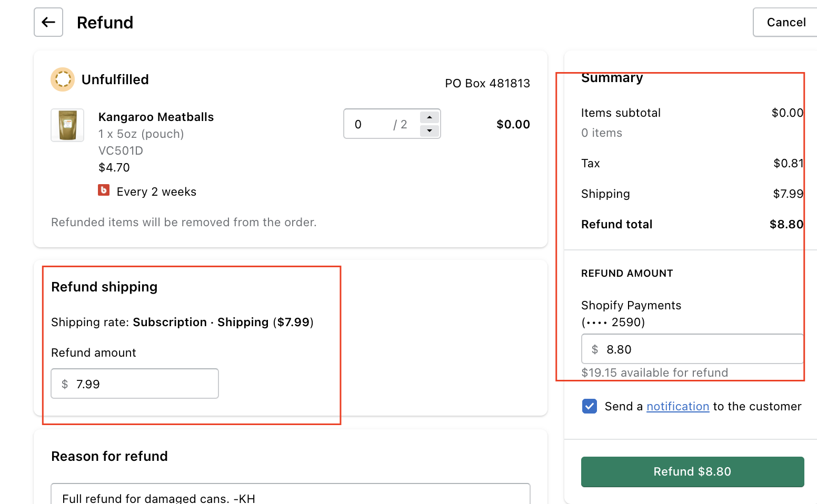Image resolution: width=817 pixels, height=504 pixels.
Task: Click the Kangaroo Meatballs product name
Action: click(x=156, y=117)
